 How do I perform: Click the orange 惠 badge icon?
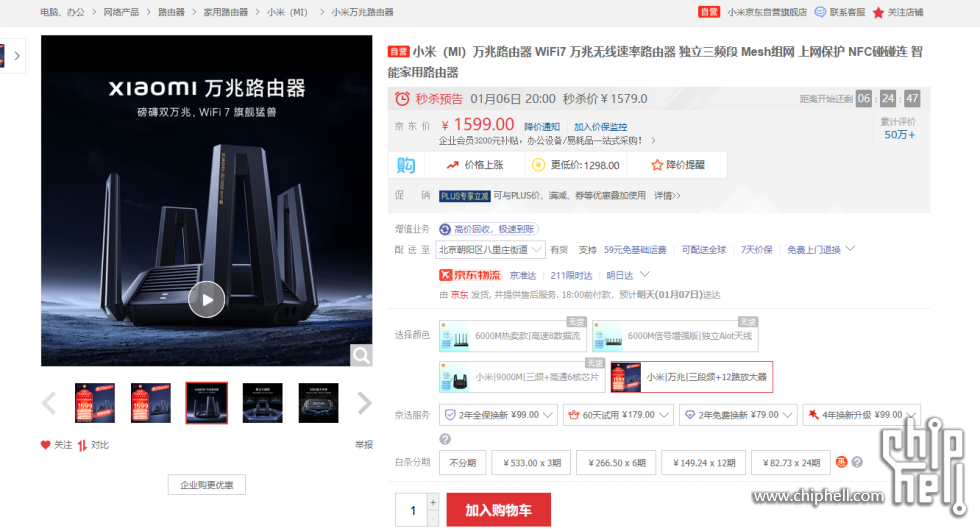[841, 462]
